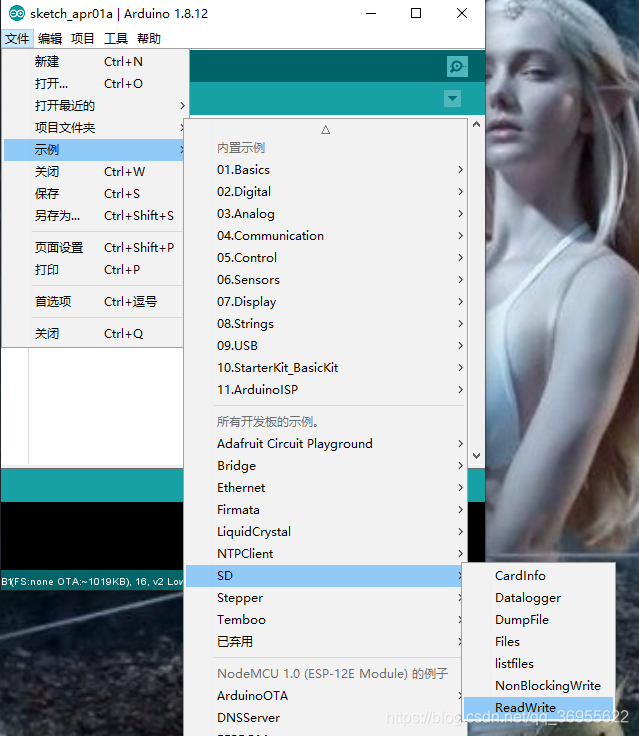The width and height of the screenshot is (639, 736).
Task: Expand 09.USB examples submenu
Action: coord(326,346)
